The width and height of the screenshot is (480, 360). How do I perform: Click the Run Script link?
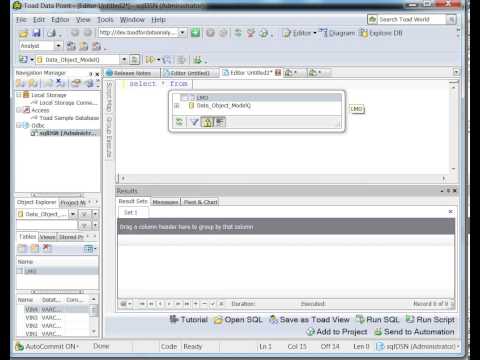(x=430, y=320)
